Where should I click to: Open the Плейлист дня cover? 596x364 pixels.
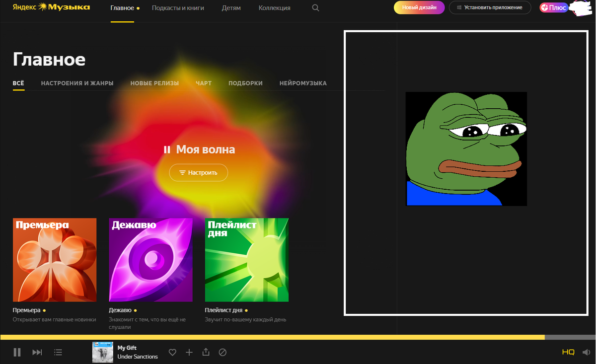pyautogui.click(x=247, y=260)
